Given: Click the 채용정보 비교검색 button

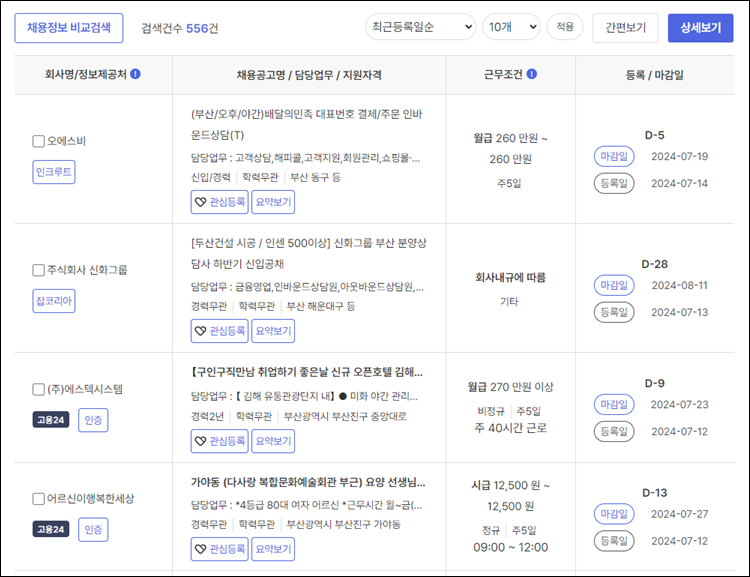Looking at the screenshot, I should coord(69,28).
